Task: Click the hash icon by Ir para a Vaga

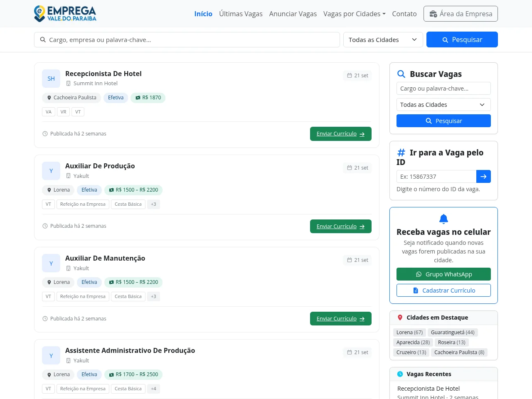Action: point(401,153)
